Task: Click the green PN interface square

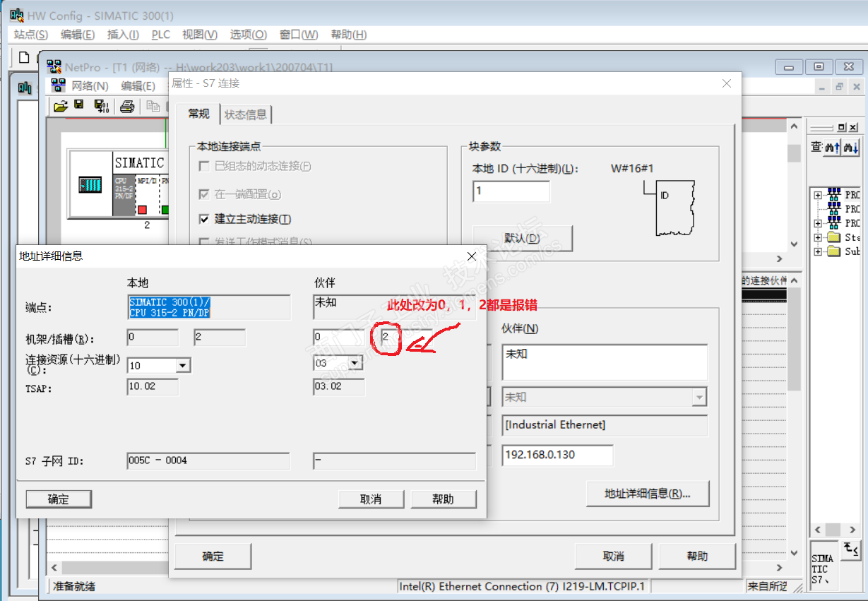Action: click(165, 210)
